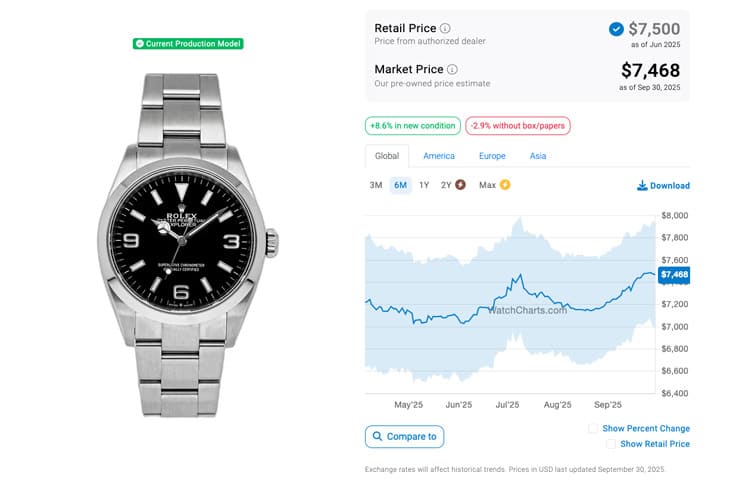Select the 3M time range
The width and height of the screenshot is (730, 482).
click(376, 185)
